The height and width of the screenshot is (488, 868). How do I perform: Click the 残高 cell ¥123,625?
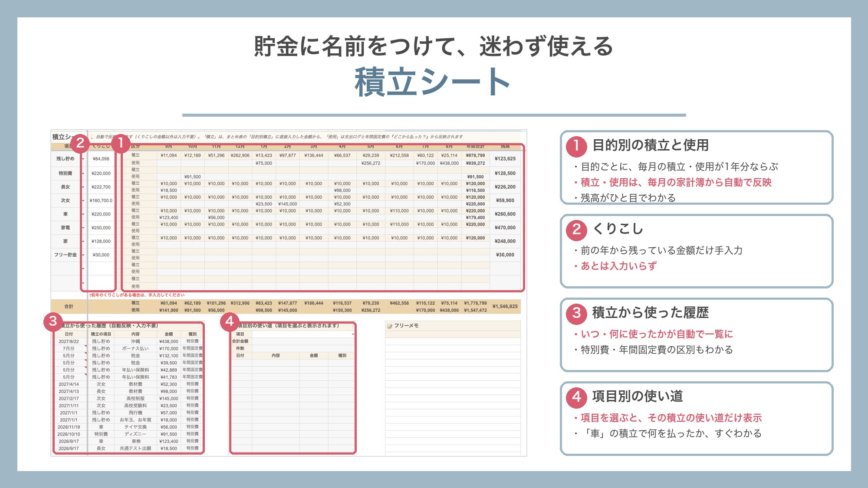tap(505, 159)
